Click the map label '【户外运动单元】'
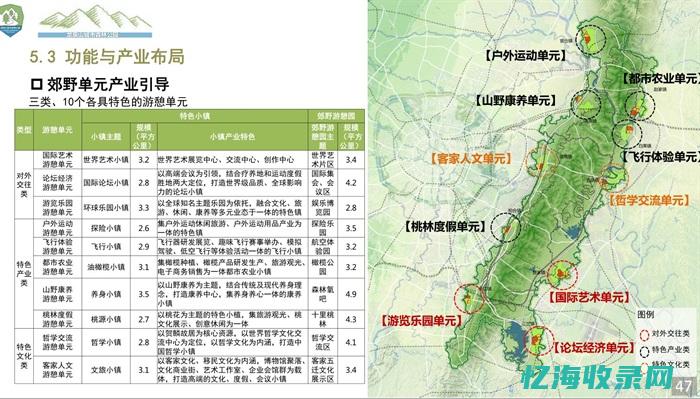The height and width of the screenshot is (399, 700). [x=525, y=55]
